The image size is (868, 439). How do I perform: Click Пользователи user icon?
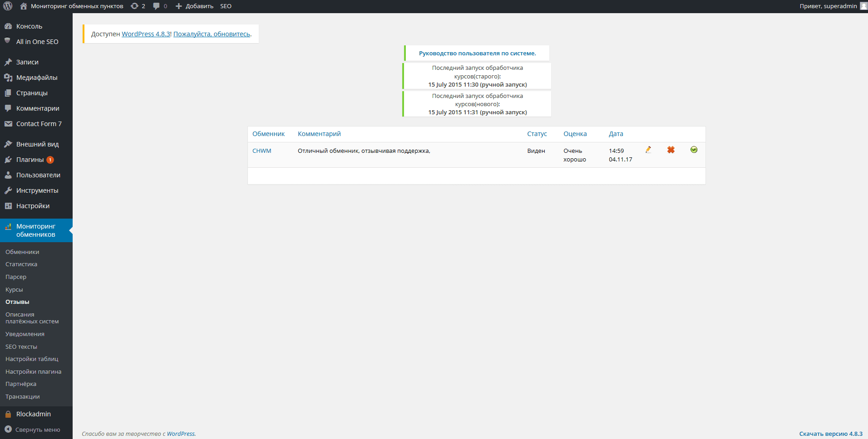pos(8,175)
